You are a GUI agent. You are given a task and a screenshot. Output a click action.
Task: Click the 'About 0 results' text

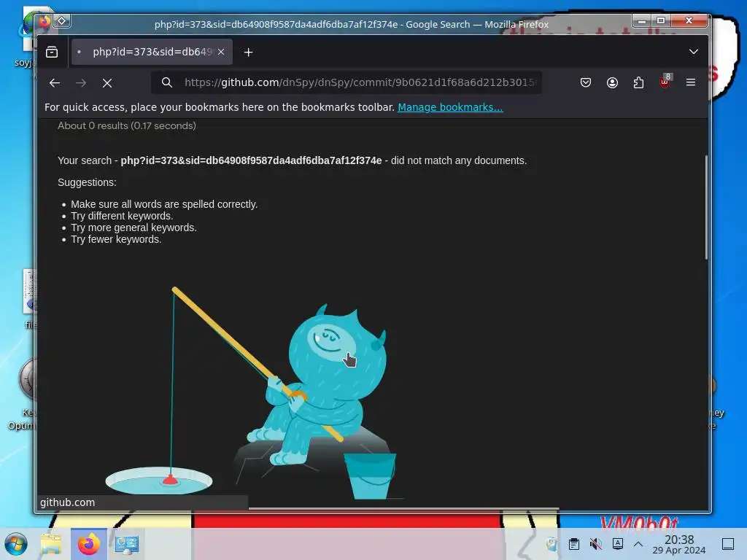[127, 125]
